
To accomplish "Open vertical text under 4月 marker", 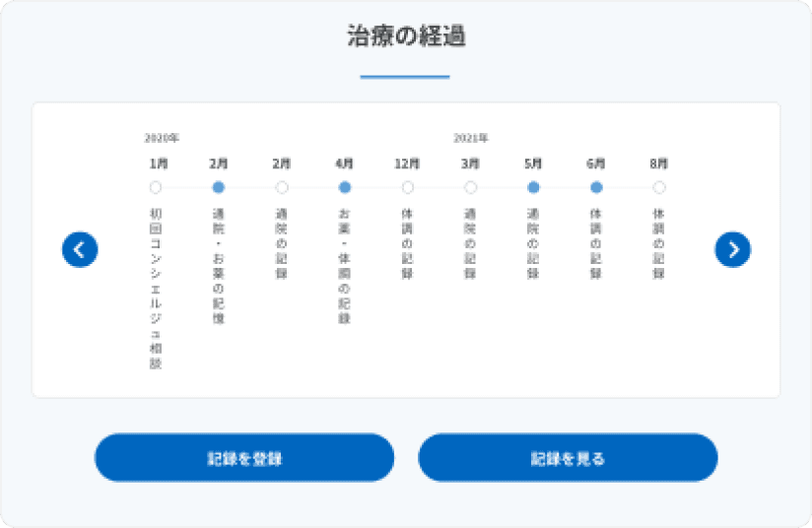I will click(344, 266).
